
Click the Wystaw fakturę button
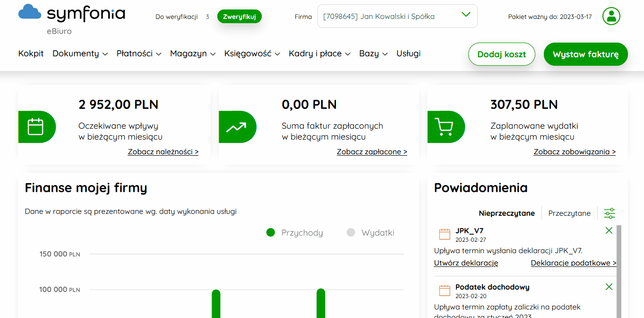tap(585, 54)
